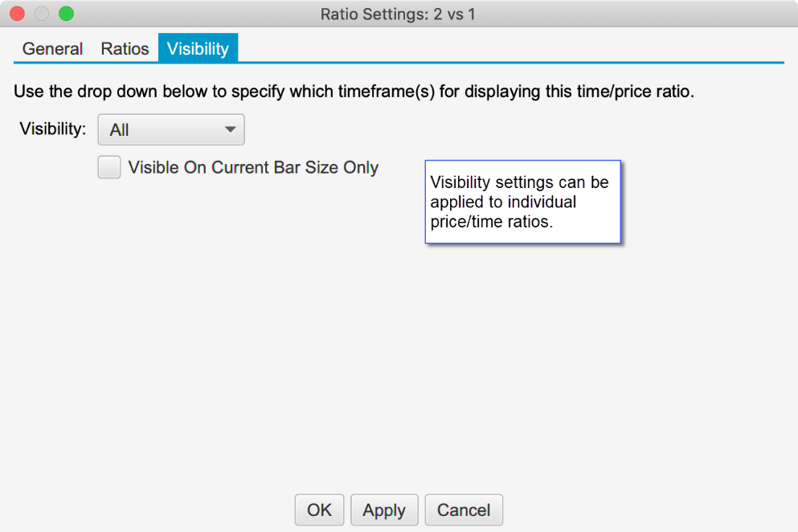
Task: Click the Visibility combo box arrow
Action: (230, 129)
